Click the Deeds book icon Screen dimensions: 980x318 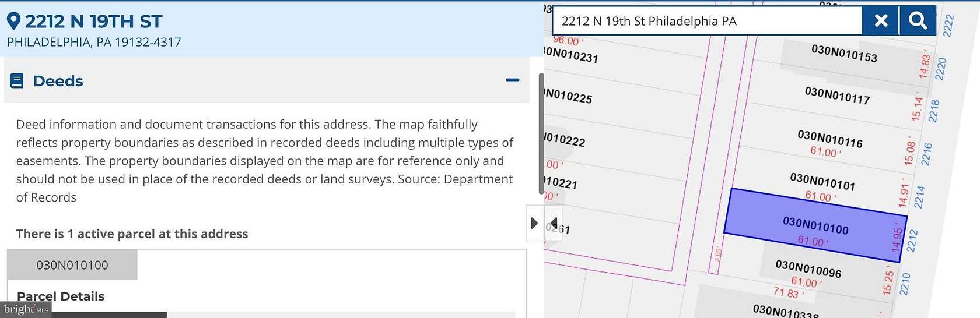(17, 81)
